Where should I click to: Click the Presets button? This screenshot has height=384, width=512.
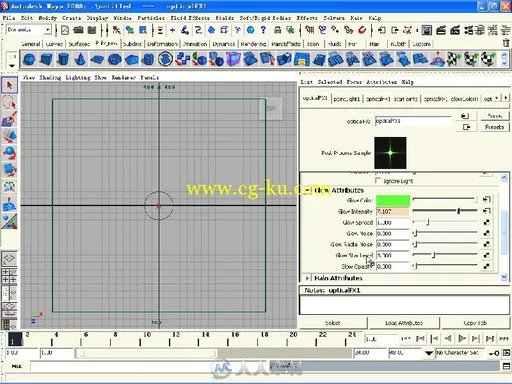pyautogui.click(x=494, y=127)
